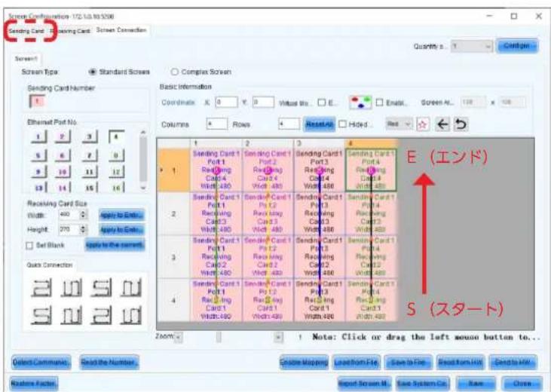Toggle the Hided checkbox
551x392 pixels.
tap(343, 124)
